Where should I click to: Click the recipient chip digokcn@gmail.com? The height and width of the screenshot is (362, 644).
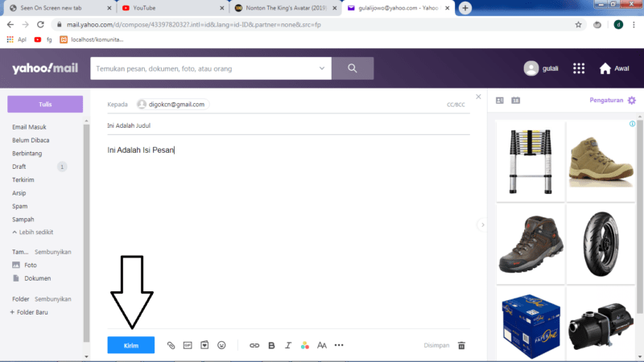[173, 105]
